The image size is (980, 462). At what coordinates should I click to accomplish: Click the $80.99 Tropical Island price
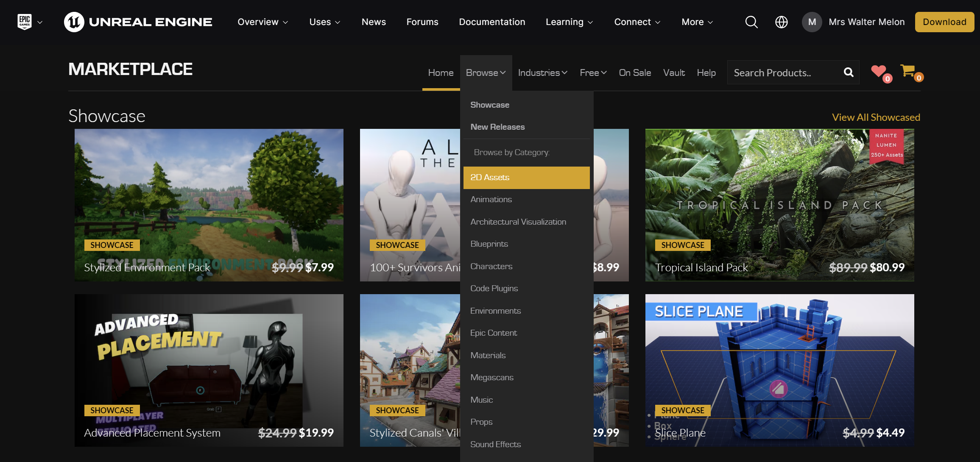(887, 267)
